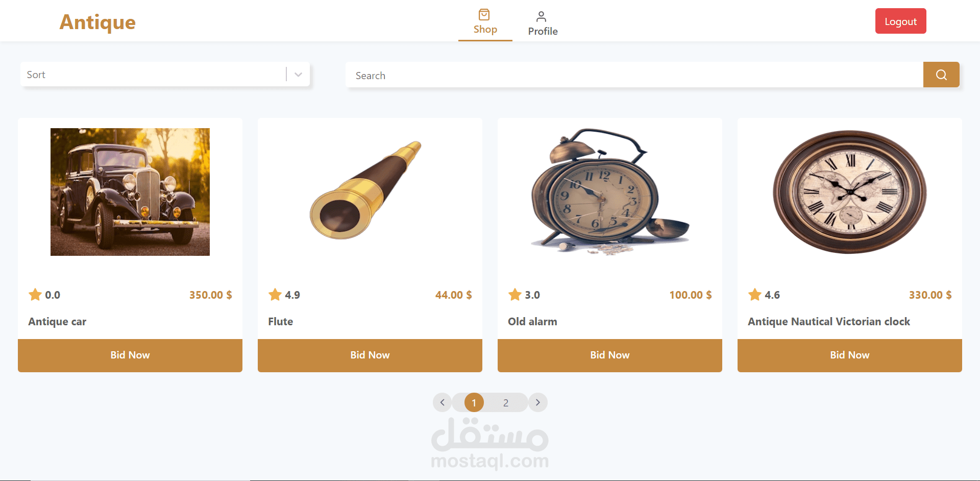
Task: Switch to the Profile tab
Action: click(543, 23)
